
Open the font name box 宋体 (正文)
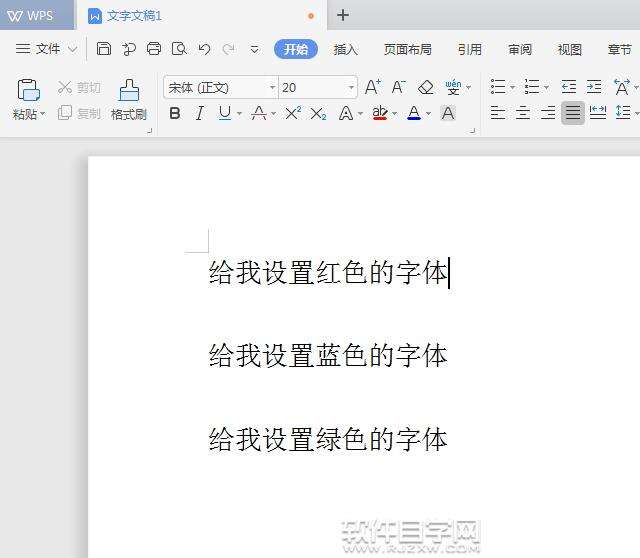pos(221,87)
